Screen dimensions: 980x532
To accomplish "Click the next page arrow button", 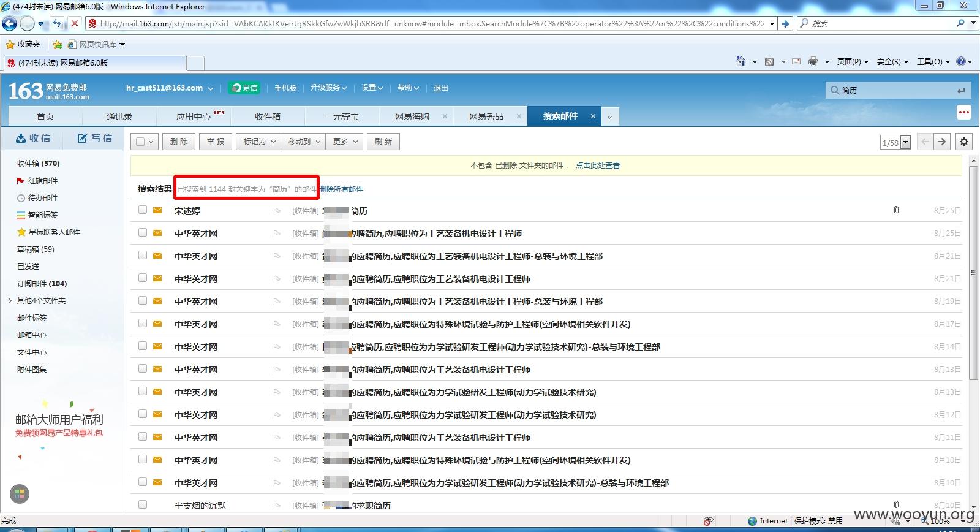I will [x=942, y=142].
